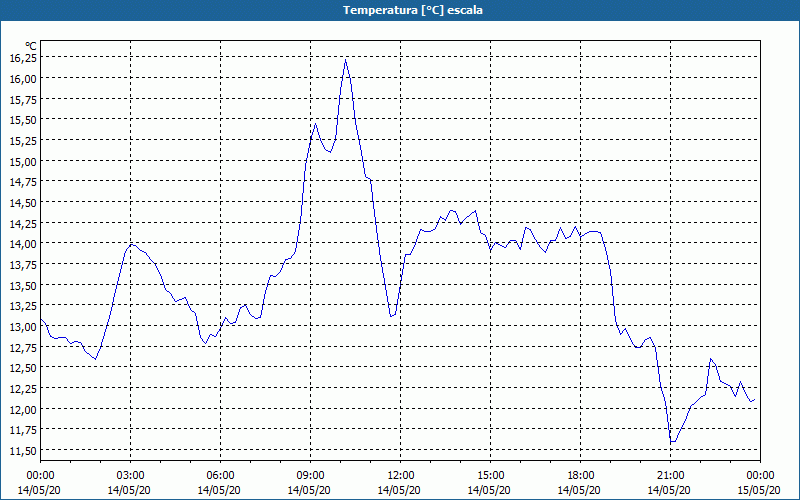Click the '14/05/20' date beneath the first 00:00
This screenshot has height=500, width=800.
39,490
